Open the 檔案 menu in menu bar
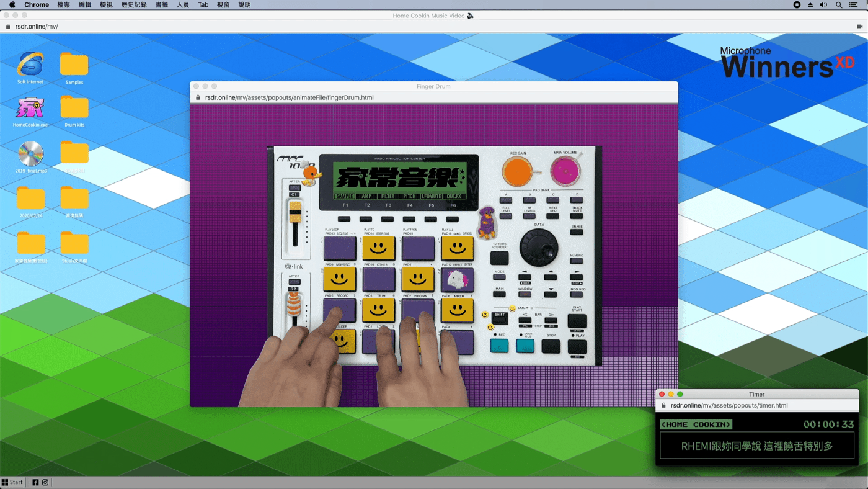868x489 pixels. point(63,4)
